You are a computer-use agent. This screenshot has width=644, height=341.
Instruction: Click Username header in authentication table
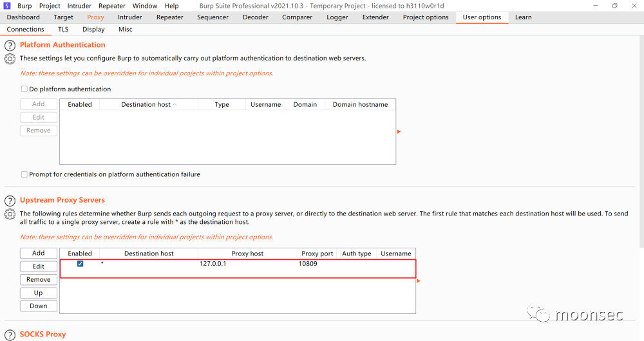tap(266, 105)
